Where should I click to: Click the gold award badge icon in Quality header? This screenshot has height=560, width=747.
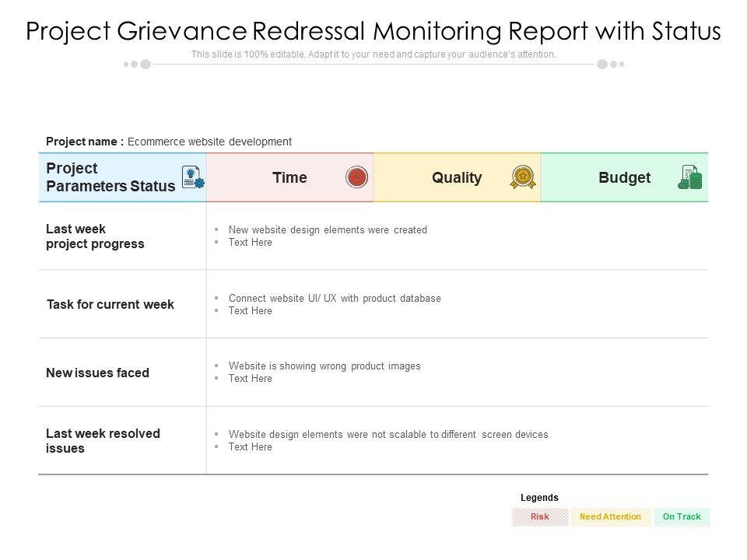523,177
